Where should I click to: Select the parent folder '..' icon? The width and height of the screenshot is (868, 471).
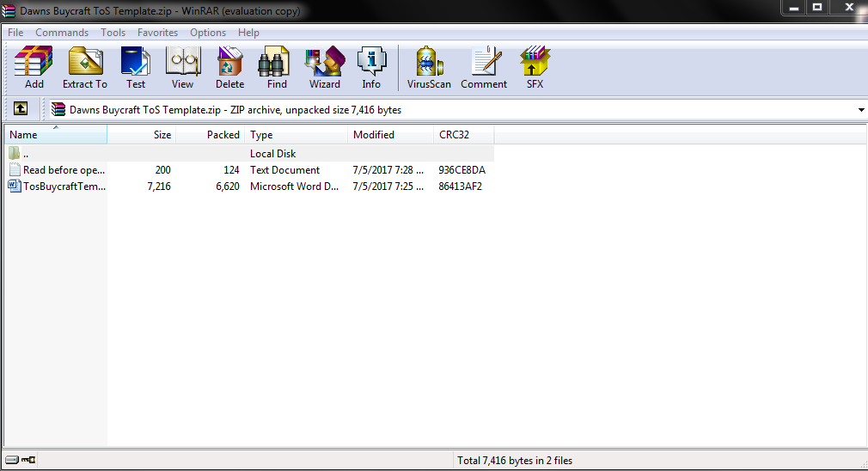pos(15,153)
